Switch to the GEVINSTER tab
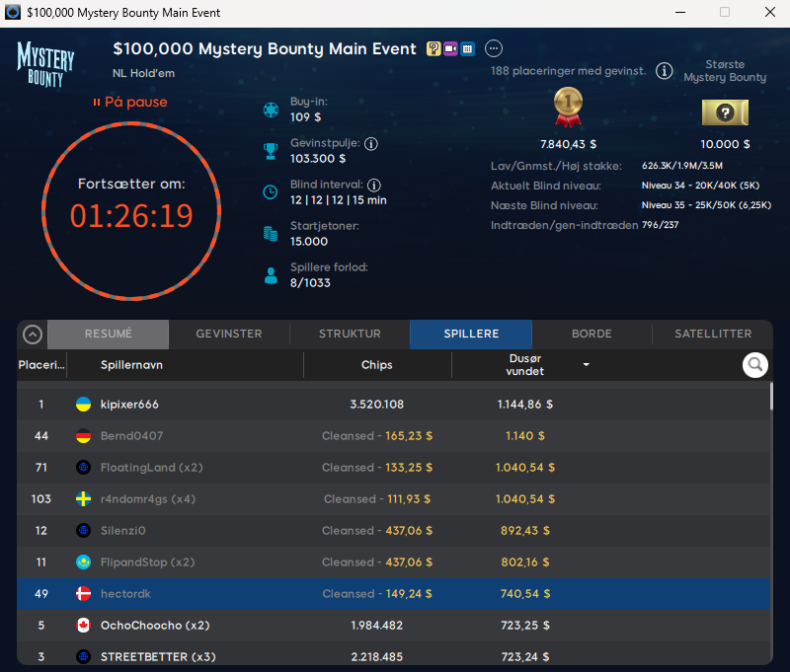Viewport: 790px width, 672px height. coord(229,335)
